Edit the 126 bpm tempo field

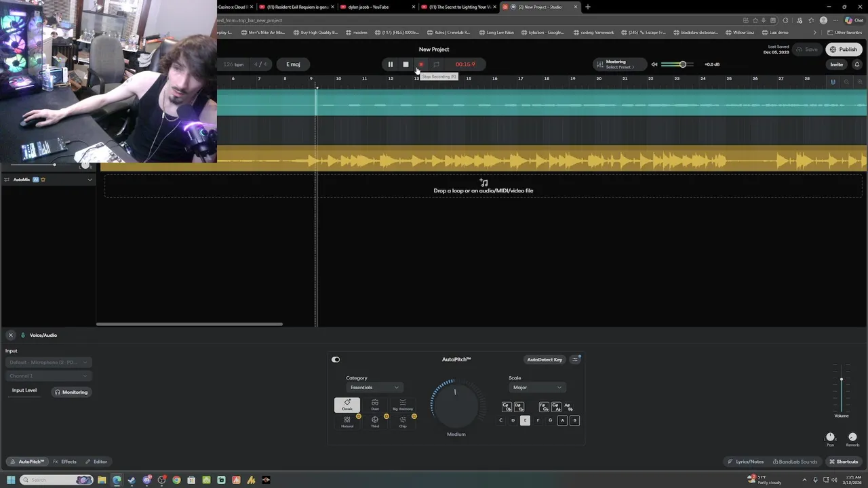(x=233, y=64)
